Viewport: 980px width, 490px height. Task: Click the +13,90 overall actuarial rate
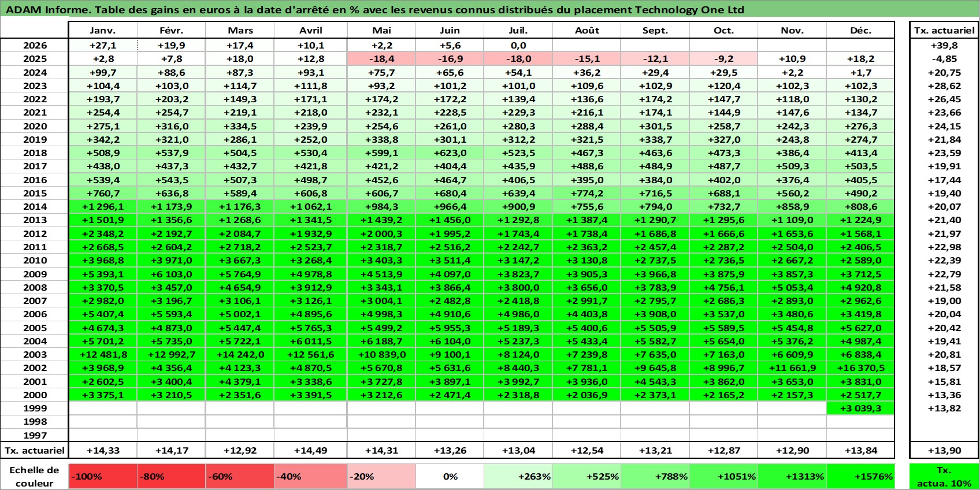pos(944,450)
